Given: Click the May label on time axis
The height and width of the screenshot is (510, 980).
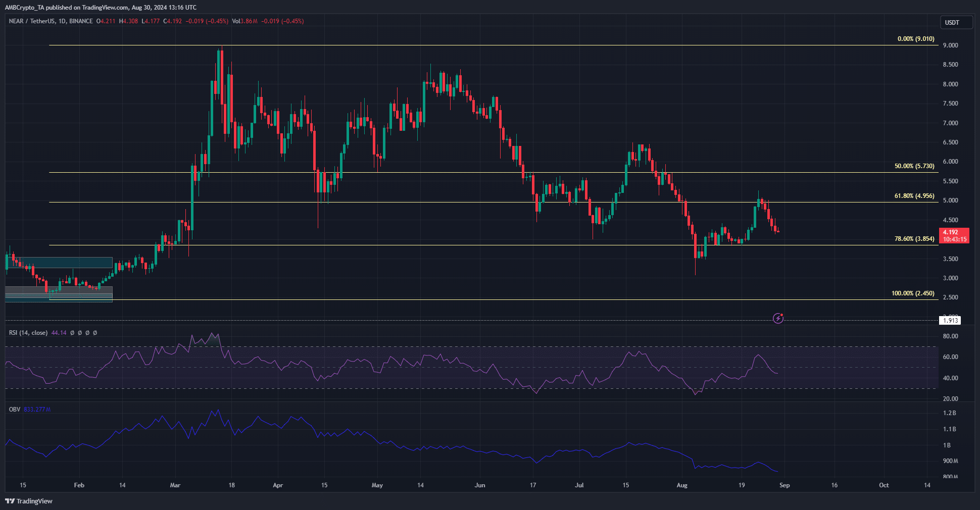Looking at the screenshot, I should pos(377,485).
